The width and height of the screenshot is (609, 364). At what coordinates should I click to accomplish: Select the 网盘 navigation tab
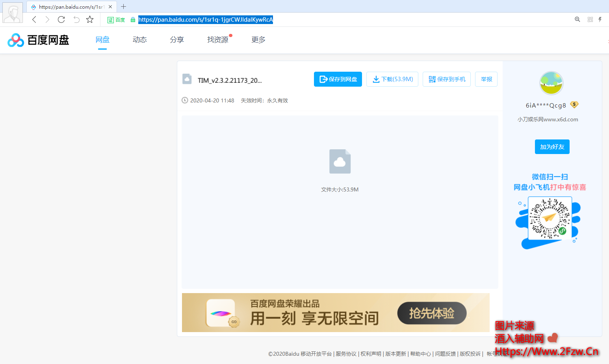pos(102,40)
